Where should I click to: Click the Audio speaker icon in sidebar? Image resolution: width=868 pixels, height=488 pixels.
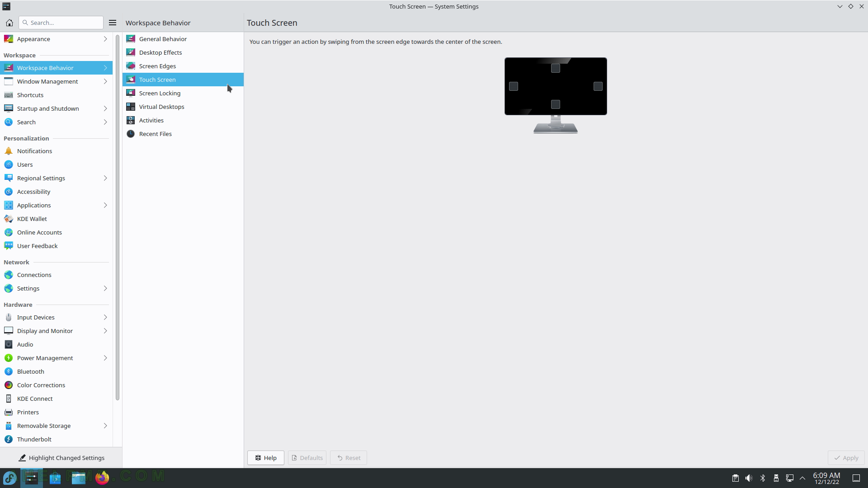pos(9,344)
